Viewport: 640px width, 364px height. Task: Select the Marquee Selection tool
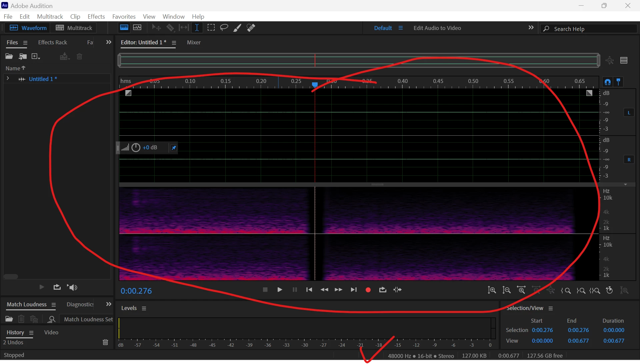coord(211,28)
